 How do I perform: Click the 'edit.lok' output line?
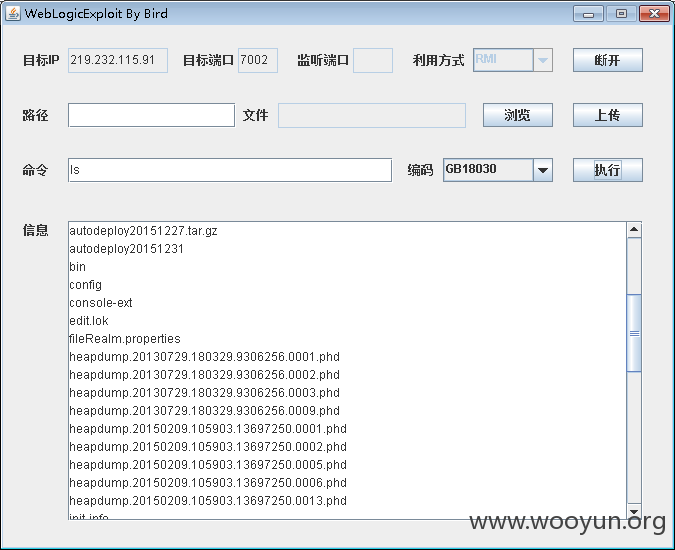89,321
